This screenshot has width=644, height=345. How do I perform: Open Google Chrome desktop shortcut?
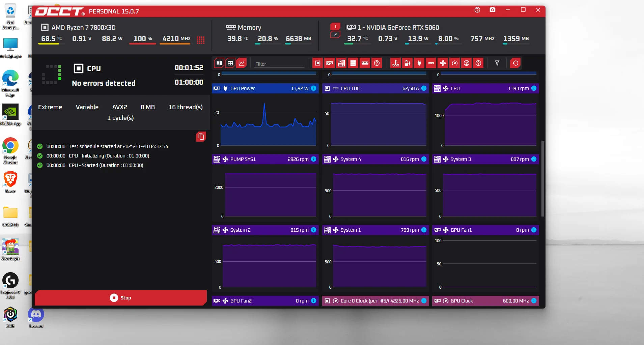pos(10,150)
